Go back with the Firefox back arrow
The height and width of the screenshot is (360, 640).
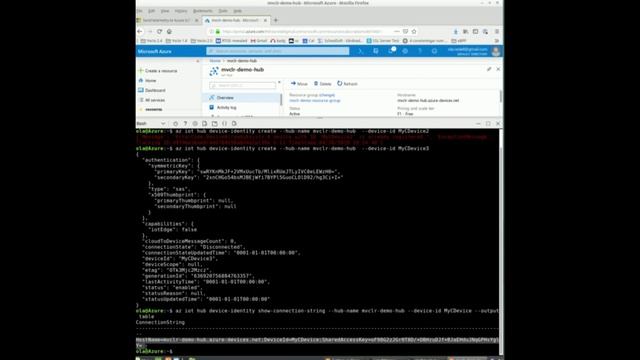point(140,31)
